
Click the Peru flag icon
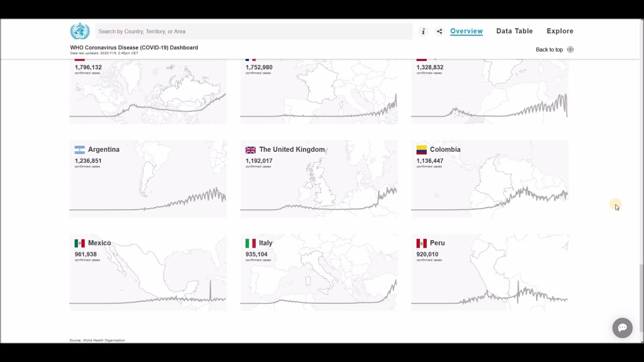(x=422, y=243)
